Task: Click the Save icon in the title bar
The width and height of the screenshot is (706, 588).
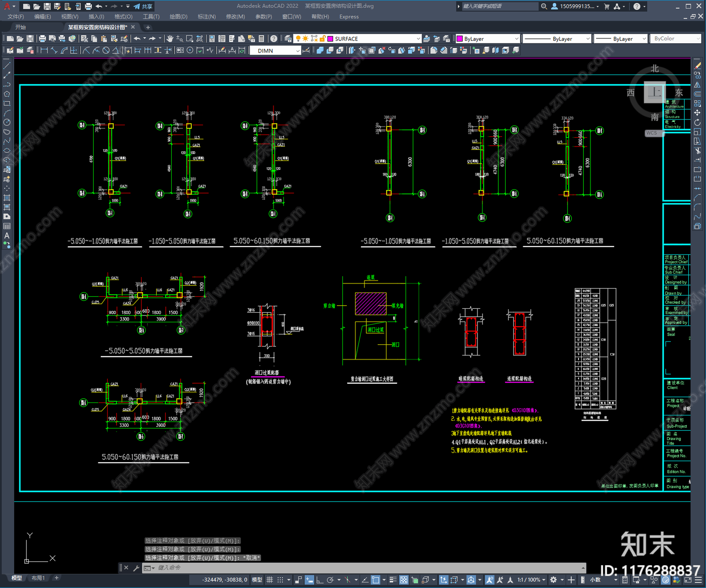Action: pos(47,6)
